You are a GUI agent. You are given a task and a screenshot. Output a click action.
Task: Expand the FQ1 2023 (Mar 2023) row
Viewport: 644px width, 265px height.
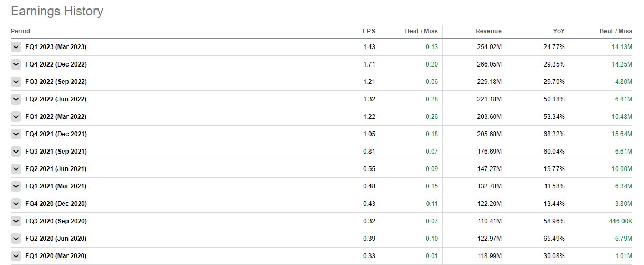(16, 47)
